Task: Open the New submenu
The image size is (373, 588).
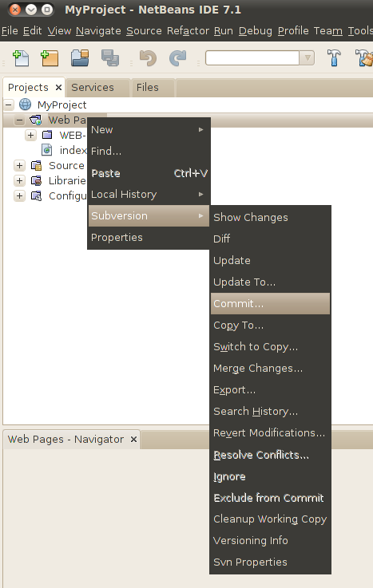Action: pyautogui.click(x=149, y=130)
